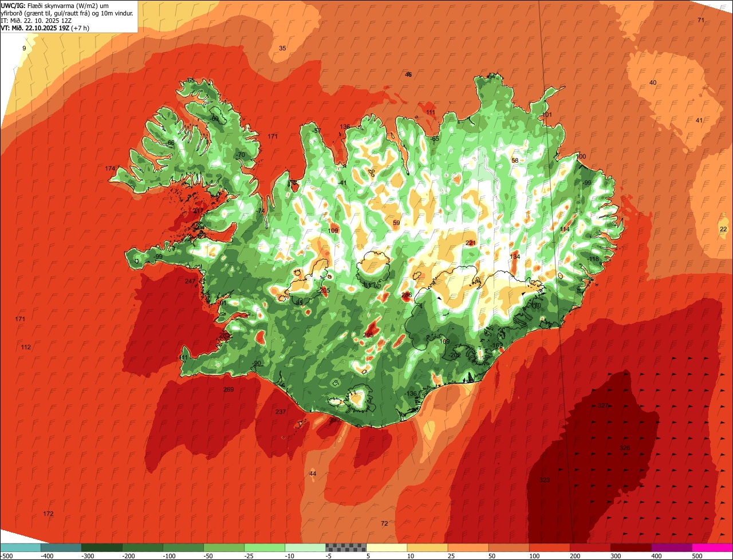Click the pale yellow swatch between 5 and 10

387,547
